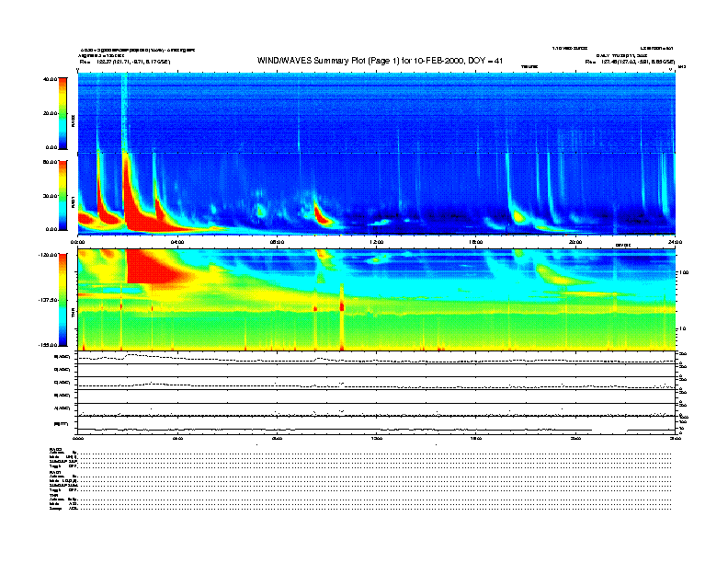
Task: Click the TNR heading in the status table
Action: pos(53,495)
